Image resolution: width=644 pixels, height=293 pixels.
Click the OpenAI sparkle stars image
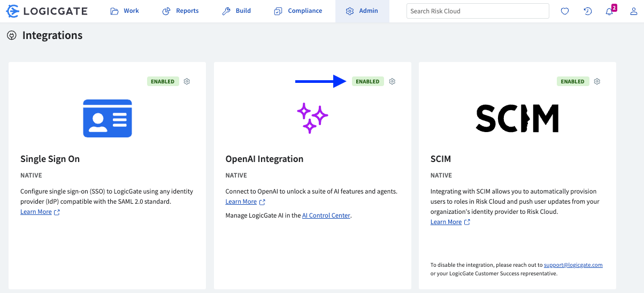pos(312,118)
